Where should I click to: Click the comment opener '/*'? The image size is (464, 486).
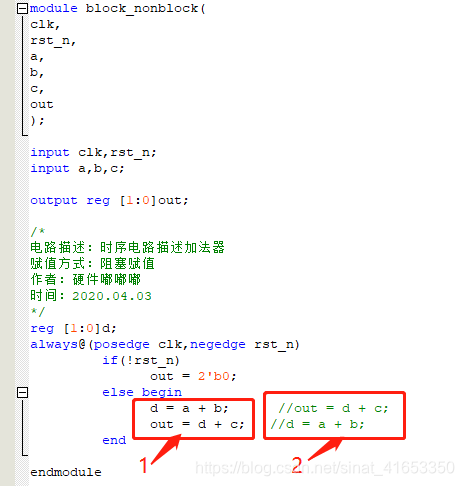tap(38, 231)
